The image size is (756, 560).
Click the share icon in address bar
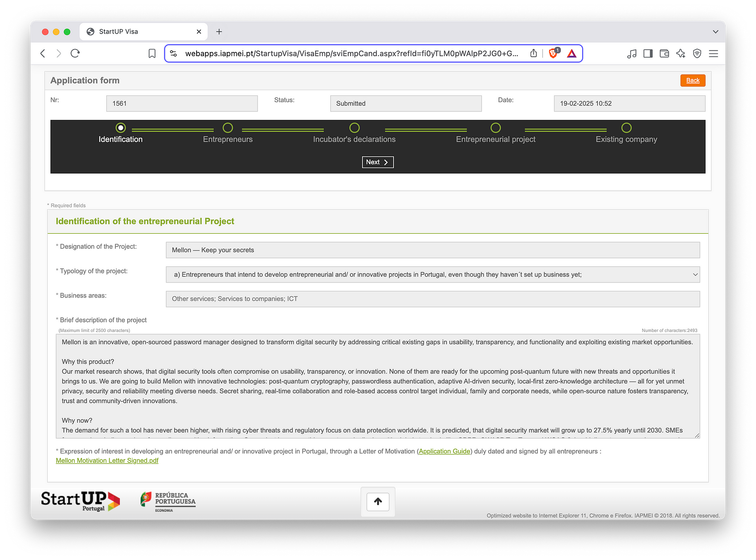point(533,53)
